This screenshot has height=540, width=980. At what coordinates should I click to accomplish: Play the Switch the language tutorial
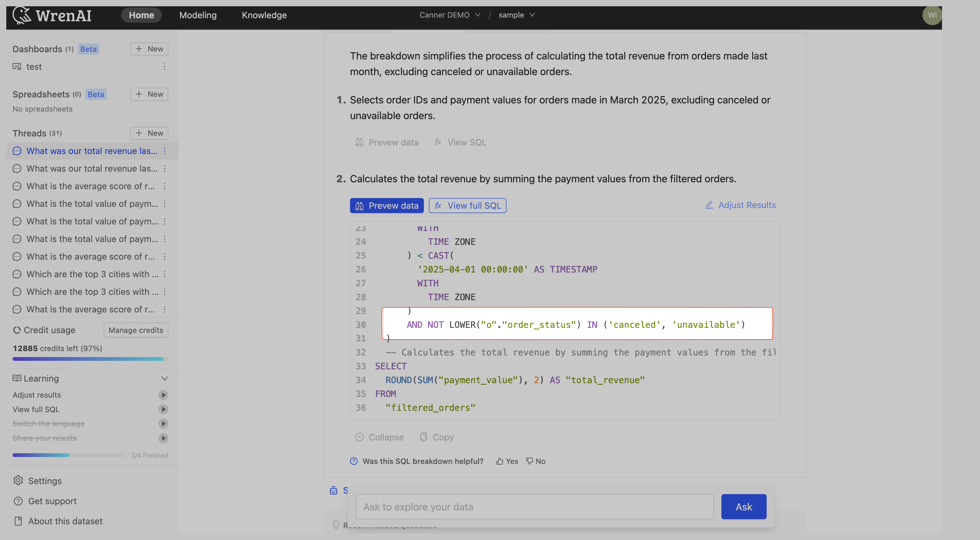163,423
